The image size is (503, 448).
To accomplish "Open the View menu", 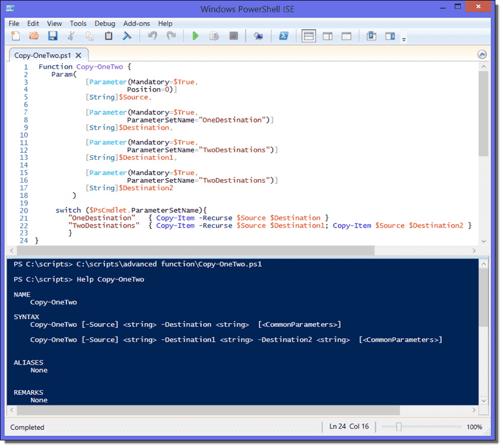I will 54,23.
